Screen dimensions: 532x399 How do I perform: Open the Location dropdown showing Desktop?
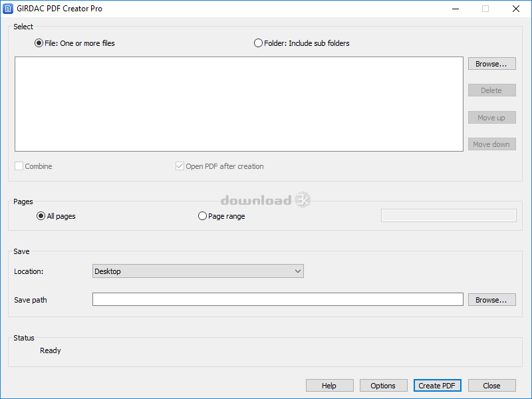point(198,271)
